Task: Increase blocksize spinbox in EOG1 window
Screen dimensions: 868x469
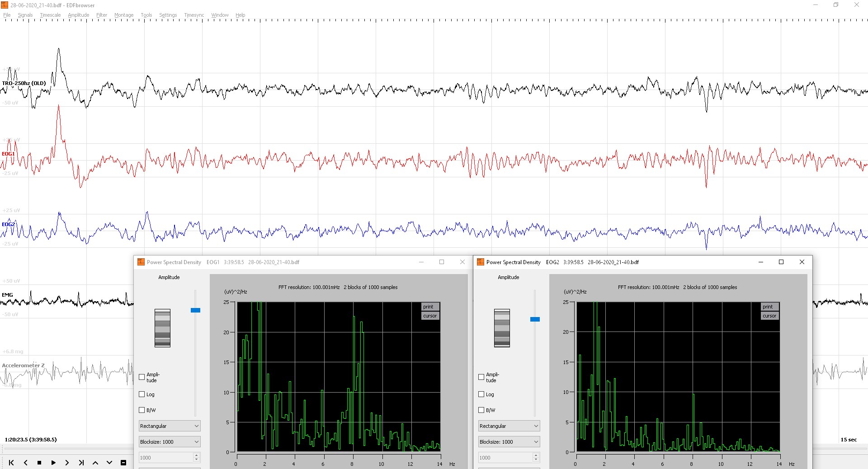Action: tap(196, 455)
